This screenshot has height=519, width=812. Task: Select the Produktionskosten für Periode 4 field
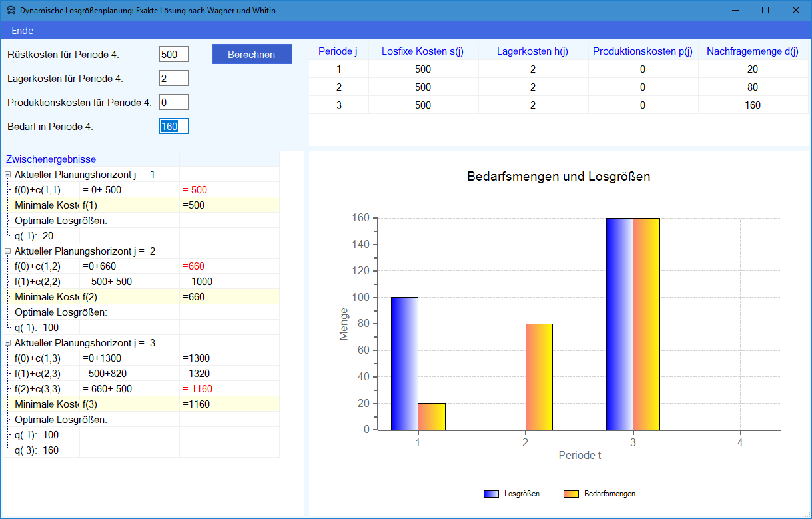coord(174,102)
